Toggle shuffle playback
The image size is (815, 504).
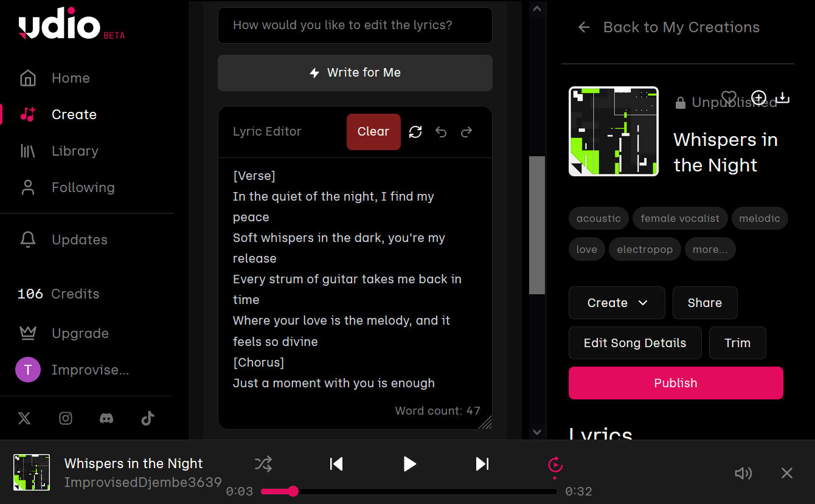(263, 464)
